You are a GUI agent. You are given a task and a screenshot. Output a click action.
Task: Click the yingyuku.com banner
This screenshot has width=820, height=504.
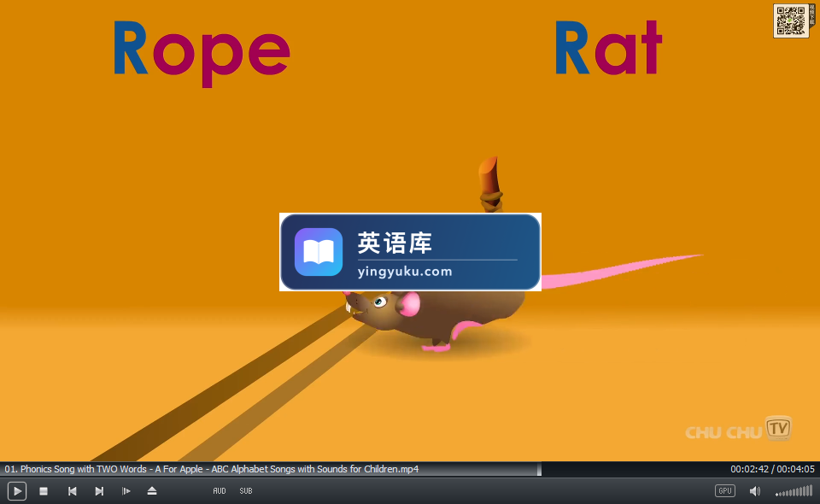click(x=410, y=252)
